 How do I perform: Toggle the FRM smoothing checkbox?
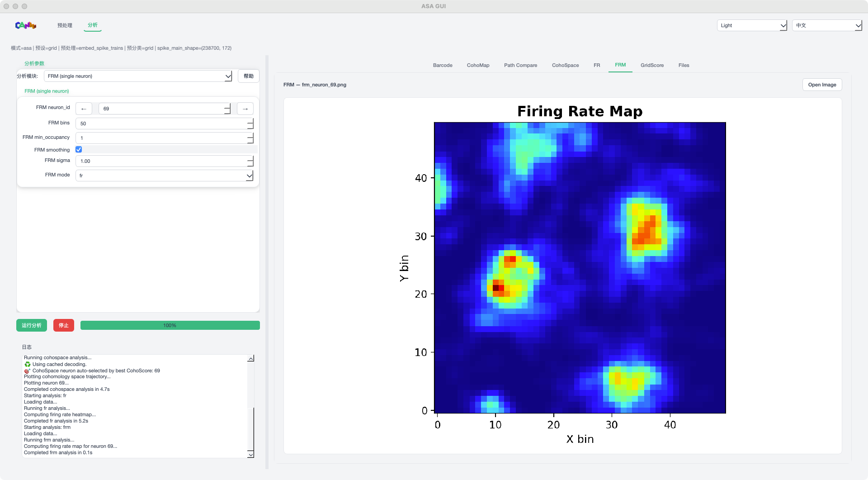coord(79,149)
